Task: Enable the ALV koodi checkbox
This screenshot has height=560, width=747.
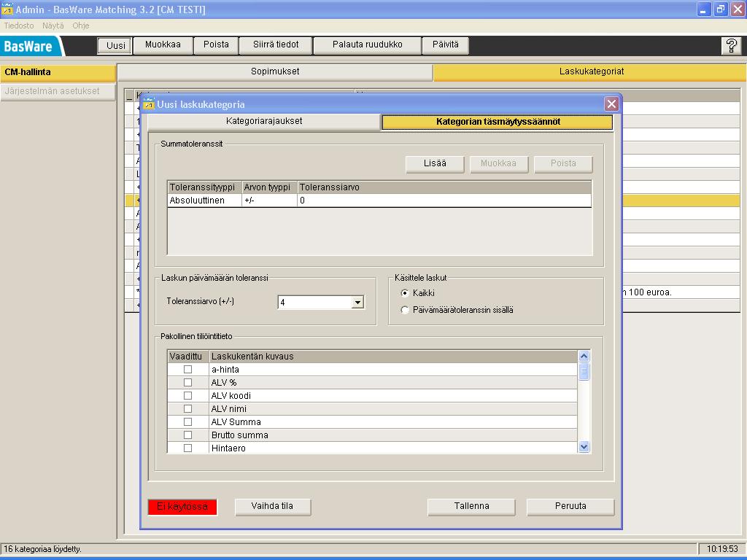Action: tap(187, 396)
